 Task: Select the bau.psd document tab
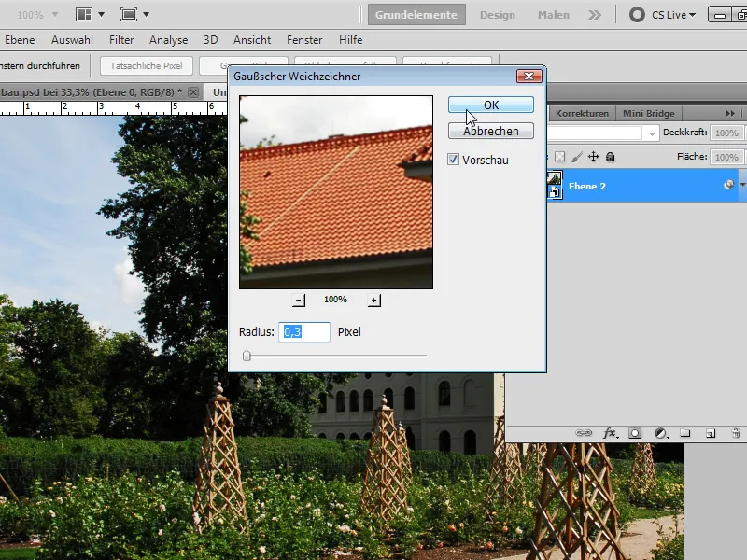tap(91, 92)
